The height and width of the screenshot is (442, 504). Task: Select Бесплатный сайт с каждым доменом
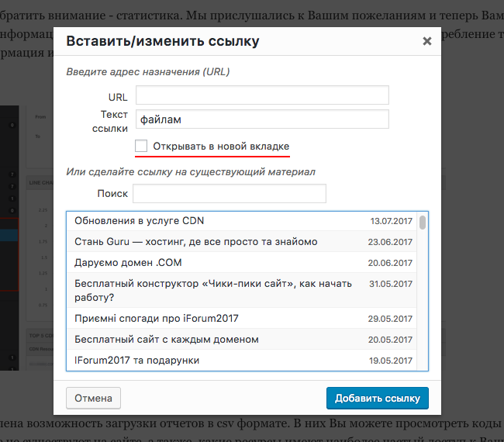[x=166, y=340]
